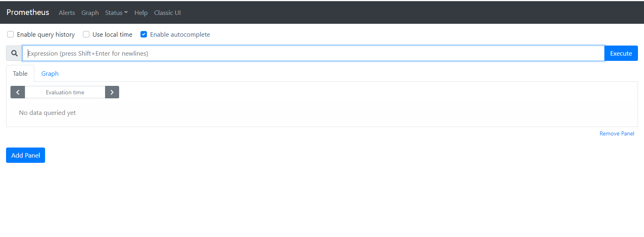Image resolution: width=644 pixels, height=237 pixels.
Task: Click the Enable autocomplete label text
Action: click(180, 35)
